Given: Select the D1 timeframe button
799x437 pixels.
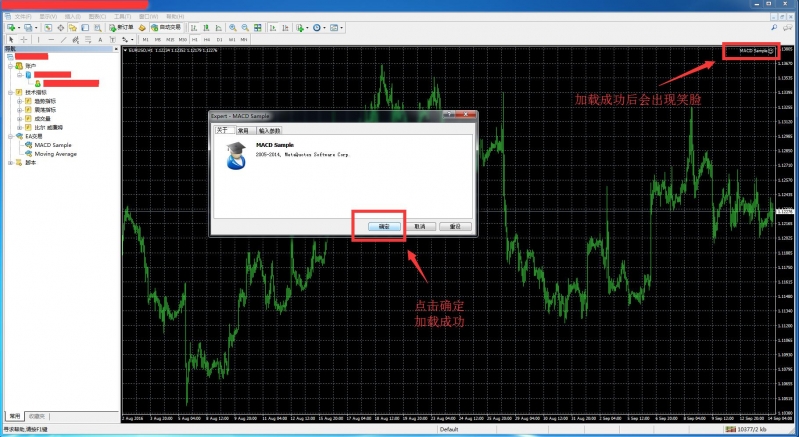Looking at the screenshot, I should click(x=219, y=39).
